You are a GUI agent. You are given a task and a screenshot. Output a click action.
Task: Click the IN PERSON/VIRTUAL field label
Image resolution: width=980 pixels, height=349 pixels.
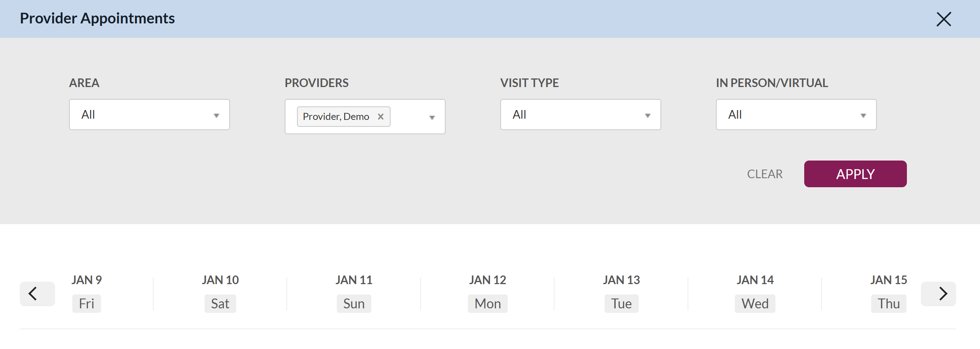(x=772, y=83)
